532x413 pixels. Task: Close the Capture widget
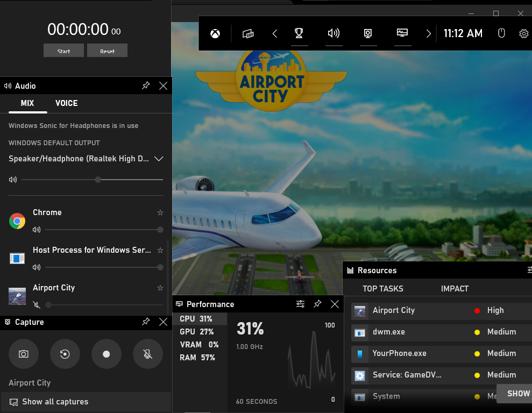coord(163,322)
